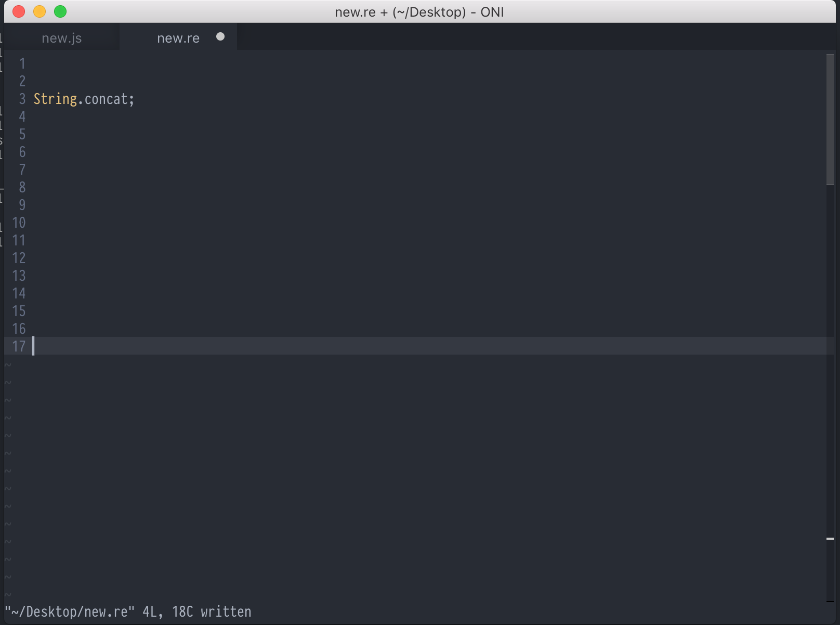Click the yellow String token on line 3
Screen dimensions: 840x625
pos(55,99)
